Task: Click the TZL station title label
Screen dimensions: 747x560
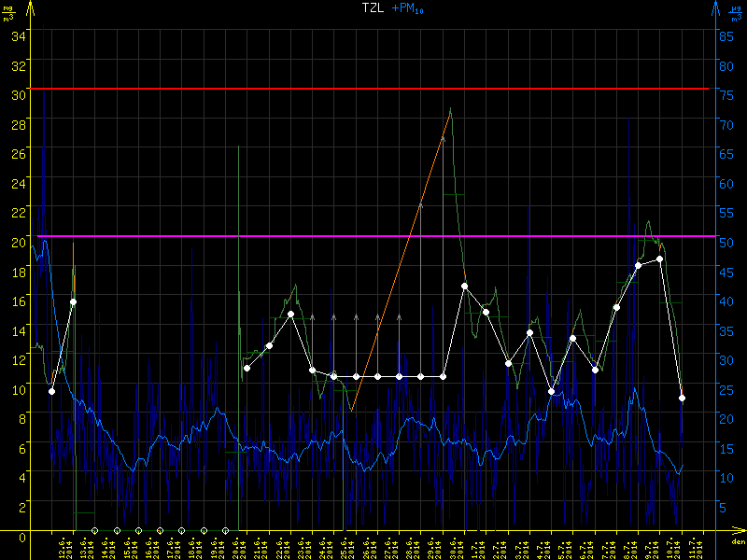Action: pos(373,7)
